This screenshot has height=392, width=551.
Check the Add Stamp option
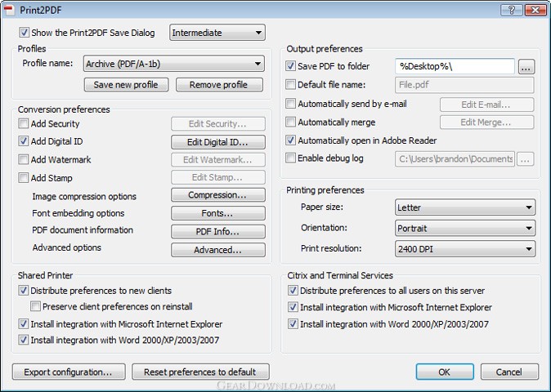point(24,177)
